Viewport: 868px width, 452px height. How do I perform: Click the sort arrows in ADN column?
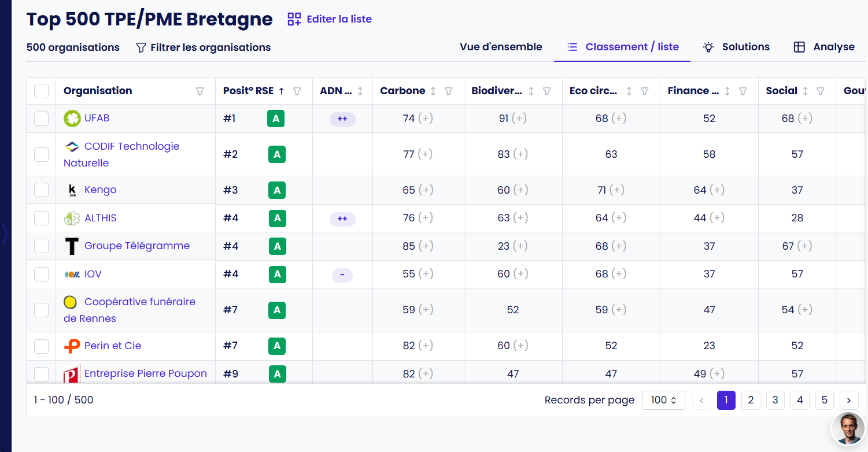[360, 91]
